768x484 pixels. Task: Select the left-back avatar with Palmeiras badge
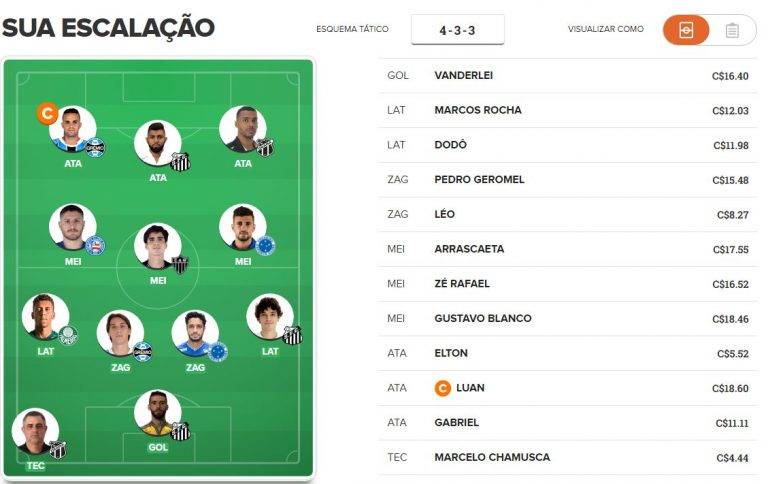point(46,316)
